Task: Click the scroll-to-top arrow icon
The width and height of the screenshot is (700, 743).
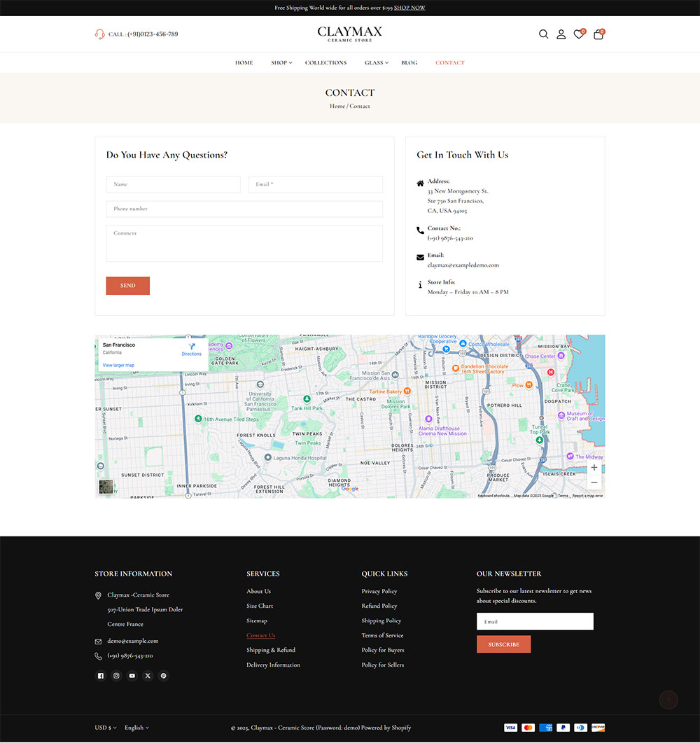Action: point(668,700)
